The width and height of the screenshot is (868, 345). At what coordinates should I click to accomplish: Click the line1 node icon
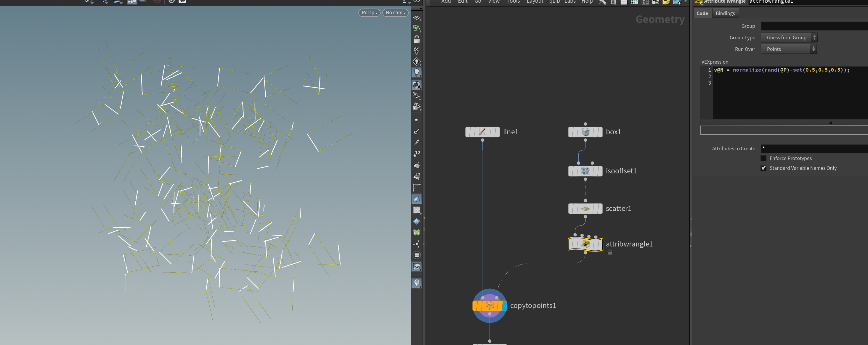point(482,132)
